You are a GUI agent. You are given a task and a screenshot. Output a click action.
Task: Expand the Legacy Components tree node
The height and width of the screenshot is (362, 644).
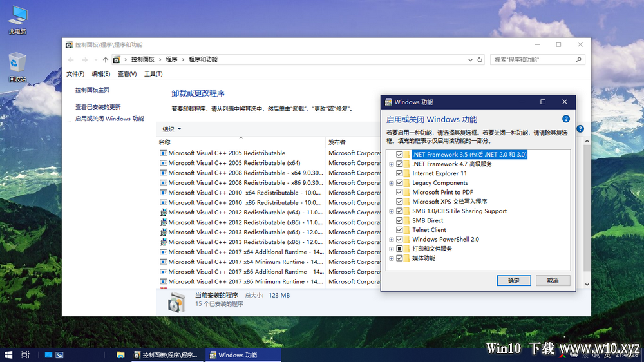392,184
